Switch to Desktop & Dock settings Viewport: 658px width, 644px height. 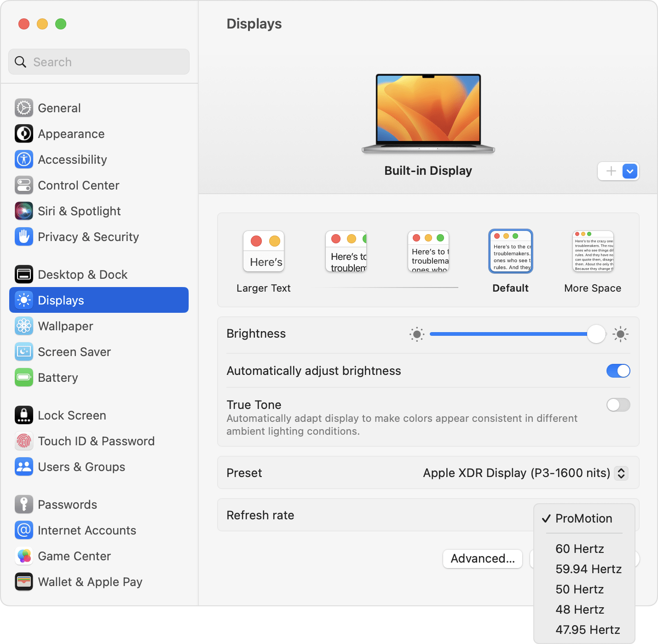[23, 274]
